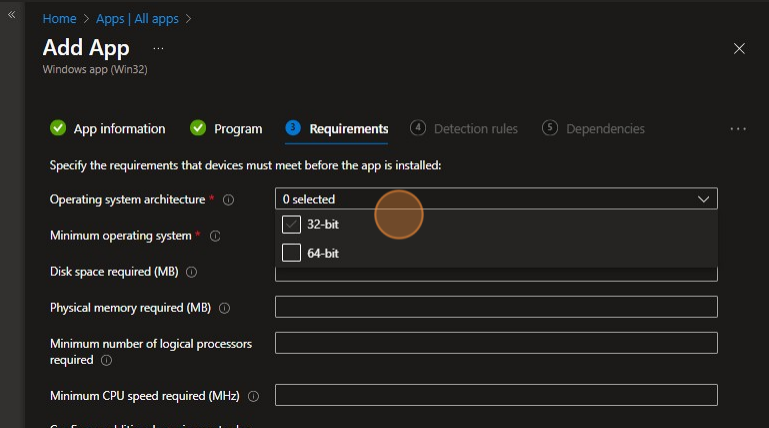Viewport: 769px width, 428px height.
Task: Open the ellipsis menu next to Add App title
Action: 158,48
